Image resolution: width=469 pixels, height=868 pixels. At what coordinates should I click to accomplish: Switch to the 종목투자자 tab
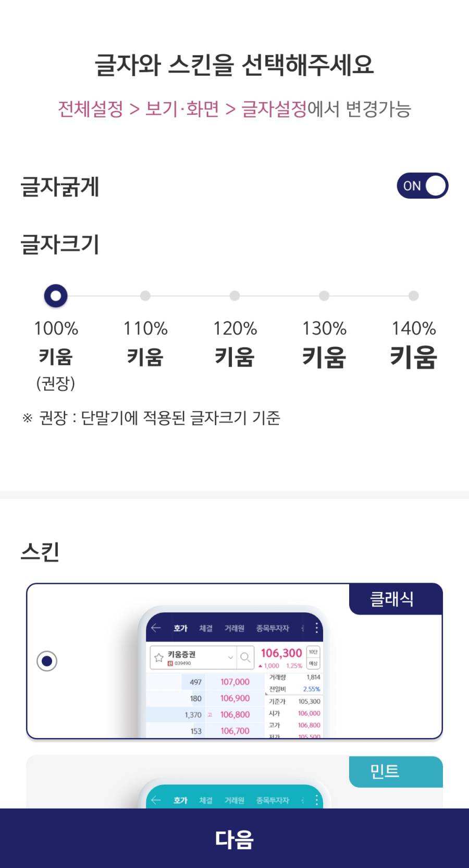pyautogui.click(x=273, y=628)
